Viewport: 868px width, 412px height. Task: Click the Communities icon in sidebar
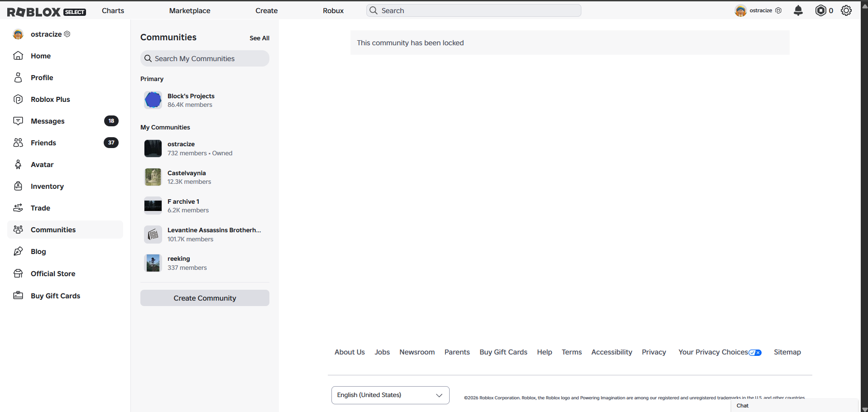point(18,230)
